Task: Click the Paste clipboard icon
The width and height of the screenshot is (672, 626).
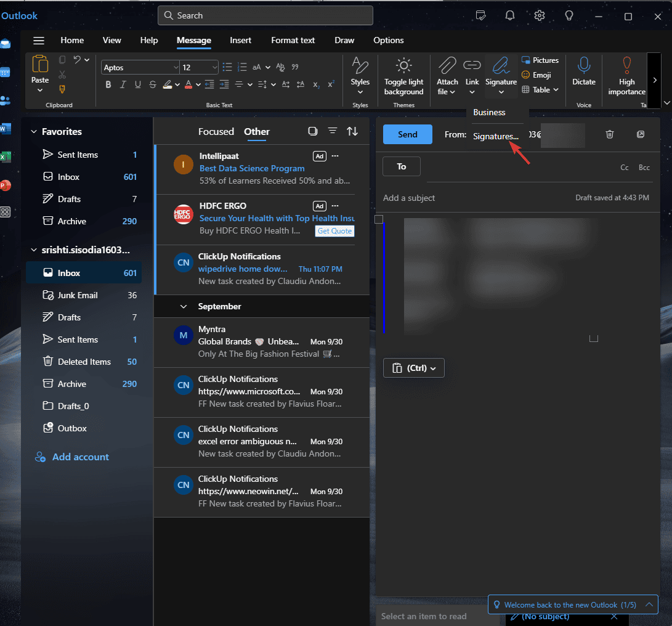Action: click(40, 64)
